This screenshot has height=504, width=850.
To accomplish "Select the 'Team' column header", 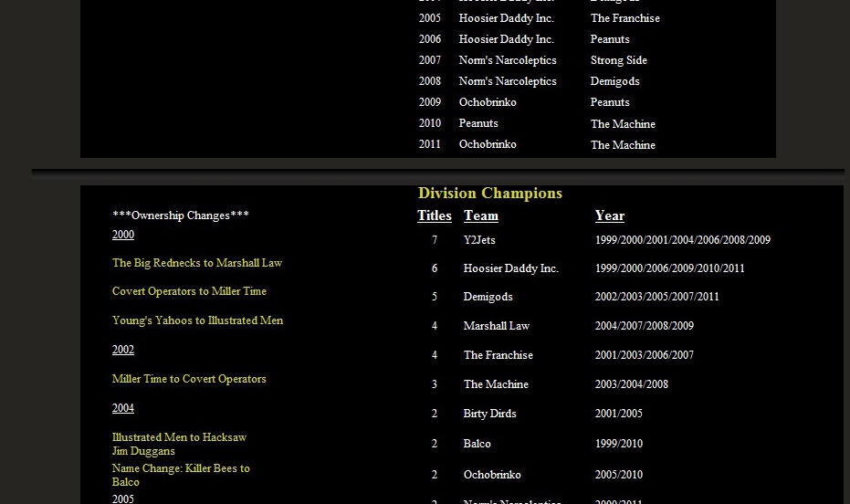I will (481, 216).
